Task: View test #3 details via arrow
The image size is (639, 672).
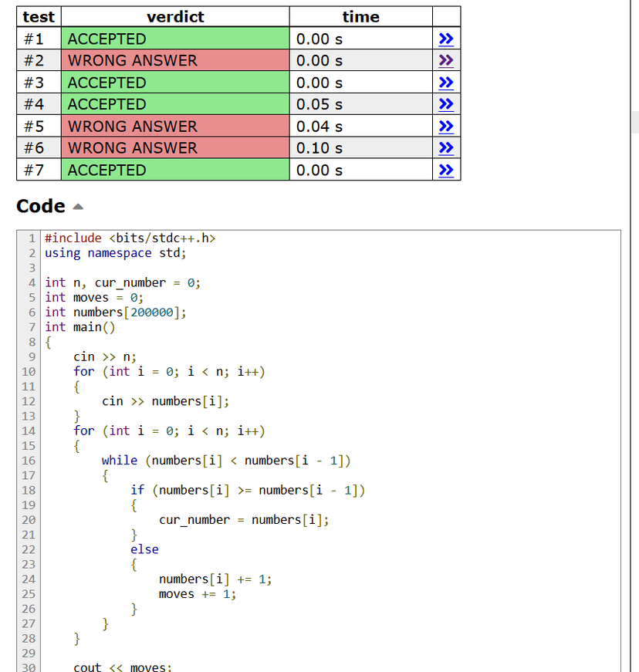Action: coord(445,83)
